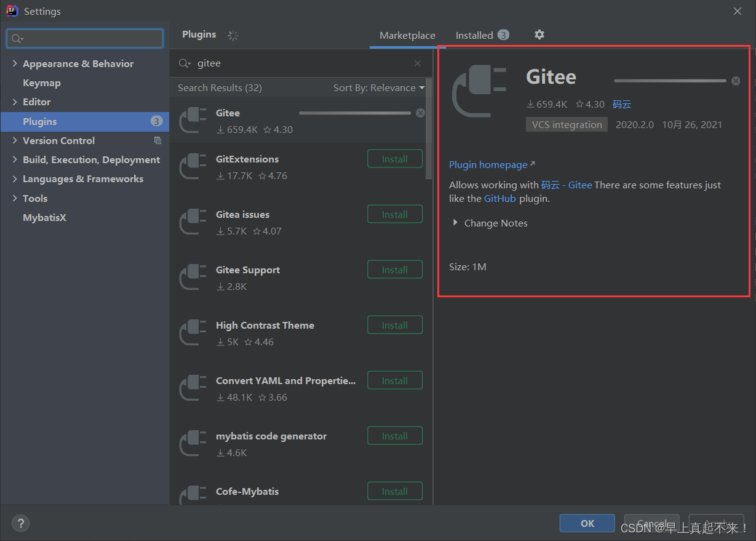Click the mybatis code generator plugin icon
Image resolution: width=756 pixels, height=541 pixels.
(193, 443)
